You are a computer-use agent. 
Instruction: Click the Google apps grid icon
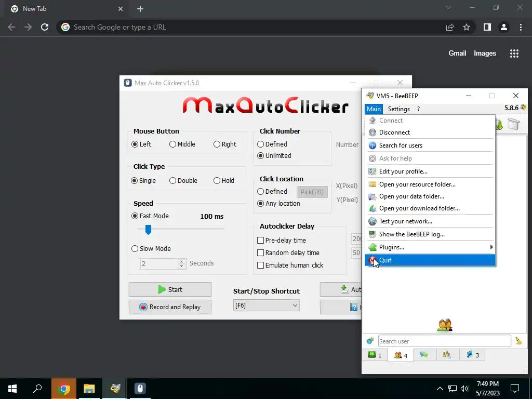pyautogui.click(x=514, y=54)
